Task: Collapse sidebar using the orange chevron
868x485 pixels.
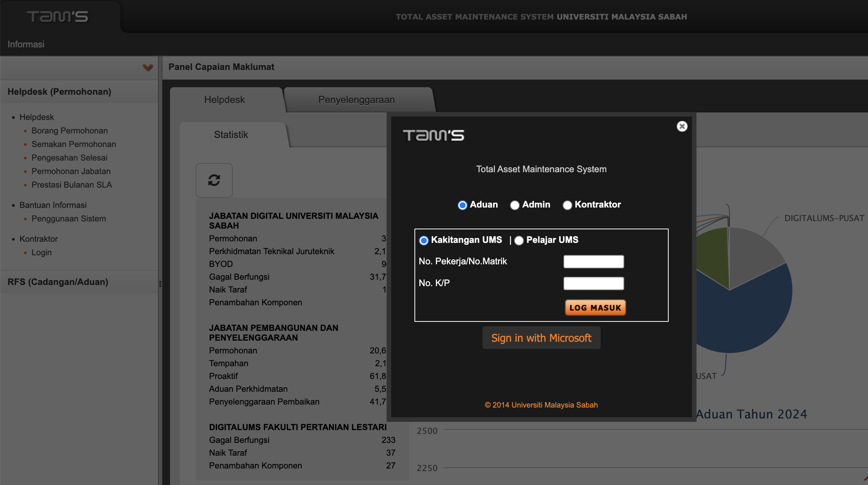Action: pyautogui.click(x=147, y=67)
